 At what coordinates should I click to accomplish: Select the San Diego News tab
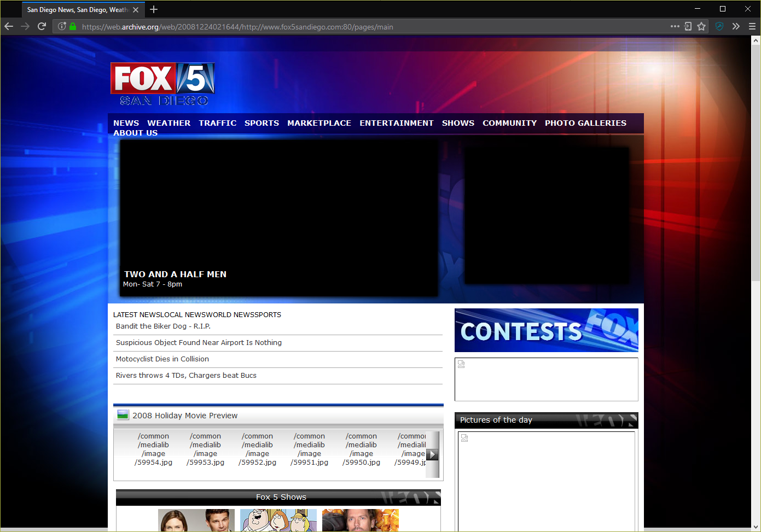coord(84,10)
